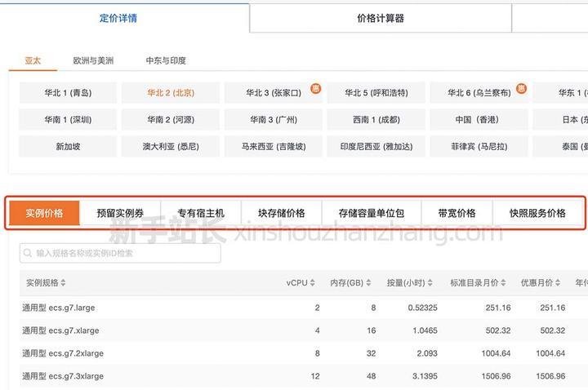
Task: Open the 实例价格 tab
Action: click(x=44, y=213)
